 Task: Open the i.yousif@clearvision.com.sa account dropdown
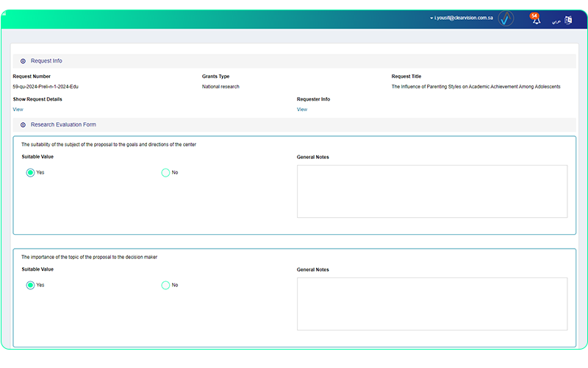461,18
